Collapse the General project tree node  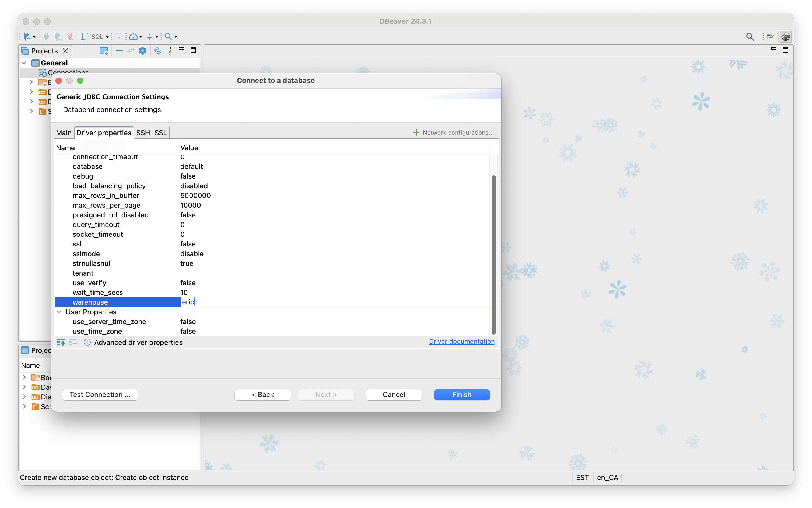click(x=24, y=63)
